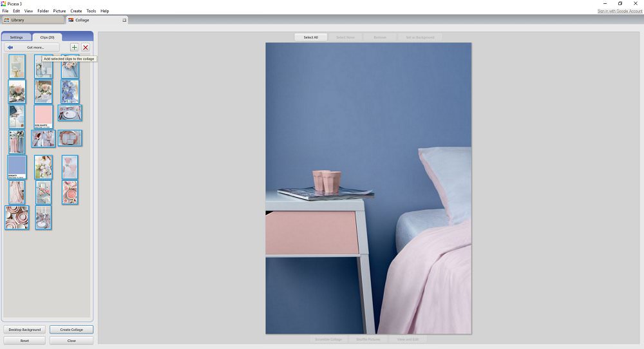Viewport: 644px width, 349px height.
Task: Open the Tools menu
Action: point(91,11)
